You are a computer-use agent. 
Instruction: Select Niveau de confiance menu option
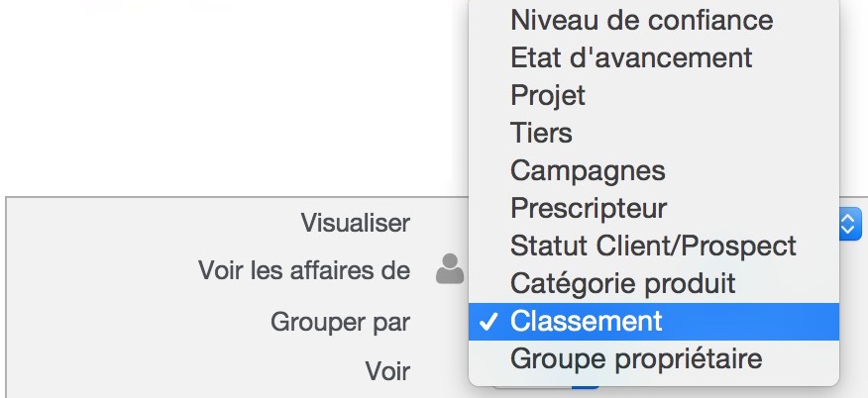click(x=654, y=21)
